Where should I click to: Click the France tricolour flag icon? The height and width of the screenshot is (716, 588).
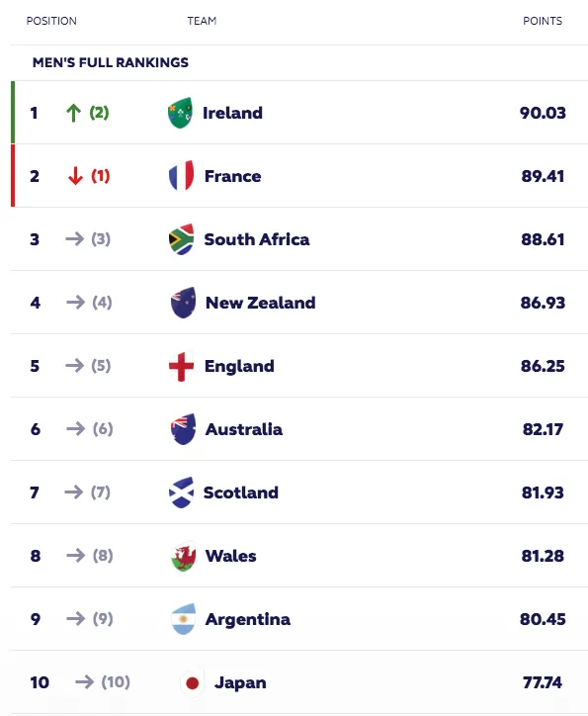coord(182,176)
